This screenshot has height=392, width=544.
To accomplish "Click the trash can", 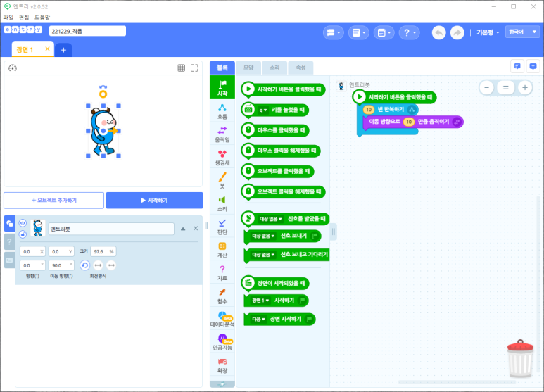I will pos(520,358).
